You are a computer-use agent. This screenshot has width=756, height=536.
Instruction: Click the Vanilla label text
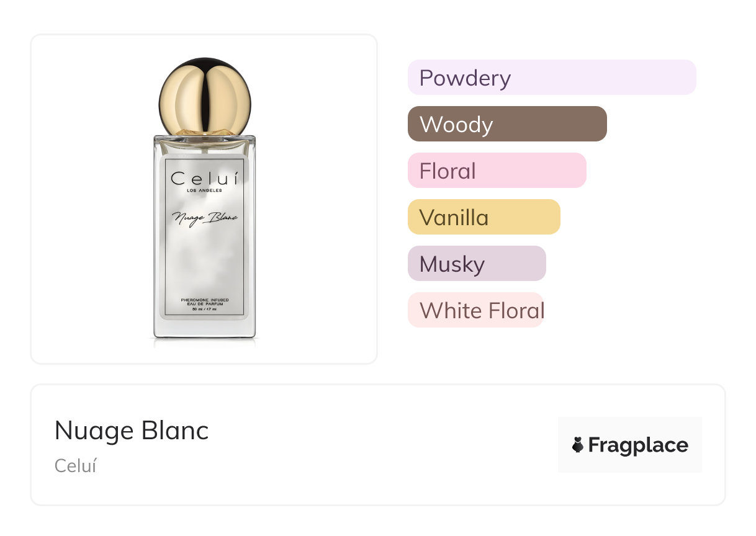(x=454, y=217)
